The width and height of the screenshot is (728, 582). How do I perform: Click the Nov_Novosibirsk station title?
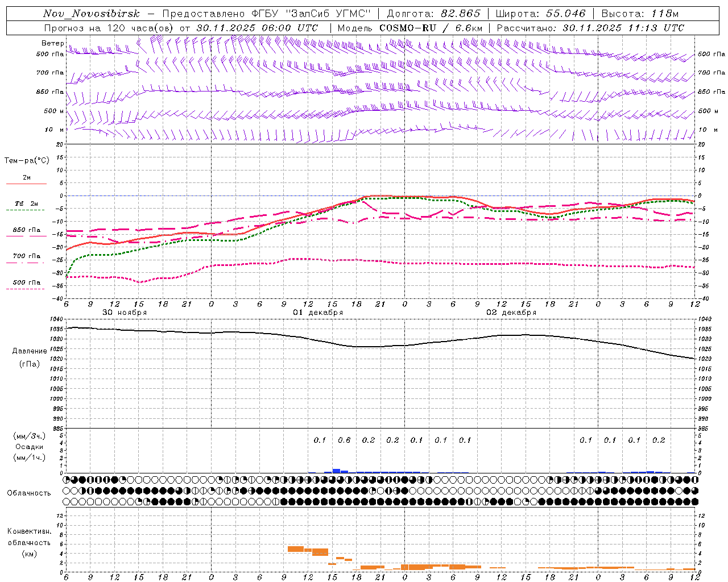click(91, 14)
